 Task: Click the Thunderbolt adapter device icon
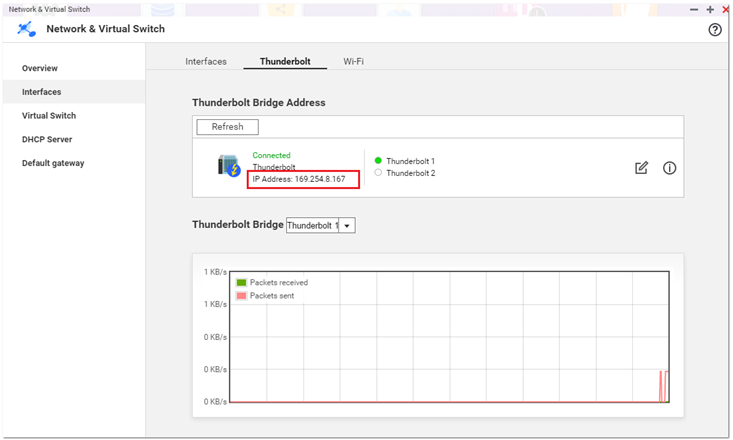pos(229,166)
